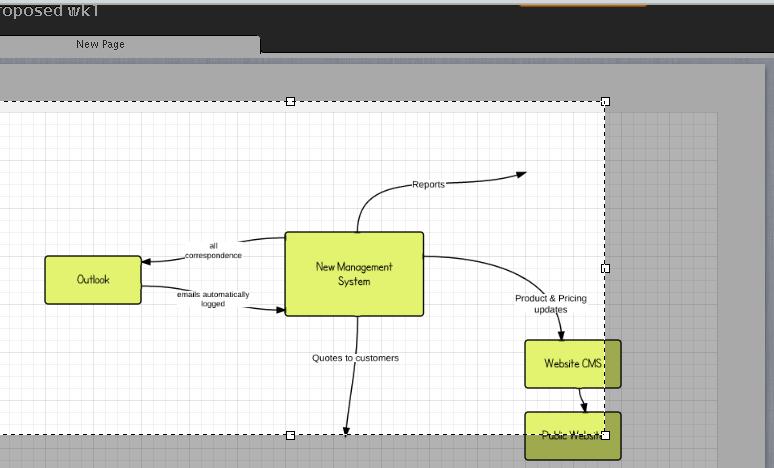Viewport: 774px width, 468px height.
Task: Click the Reports connector label
Action: 428,184
